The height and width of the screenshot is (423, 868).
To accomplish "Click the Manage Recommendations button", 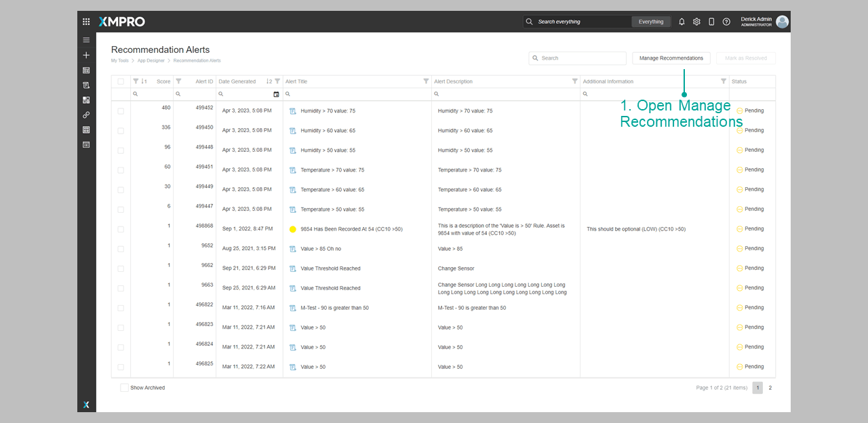I will tap(671, 58).
